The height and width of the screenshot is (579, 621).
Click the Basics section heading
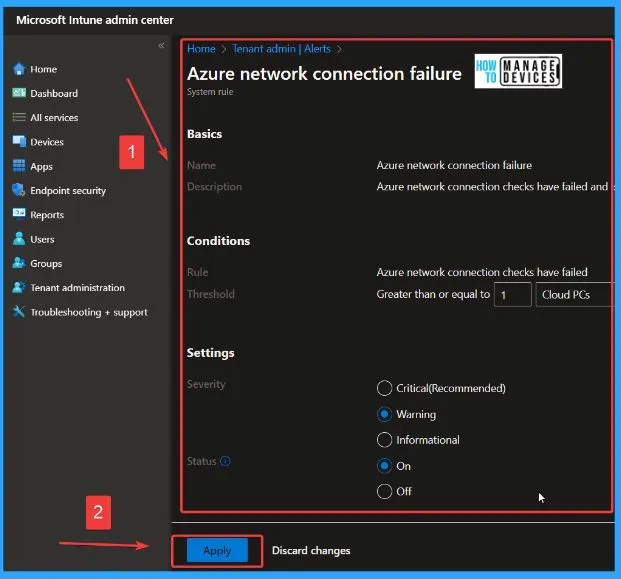pyautogui.click(x=204, y=134)
